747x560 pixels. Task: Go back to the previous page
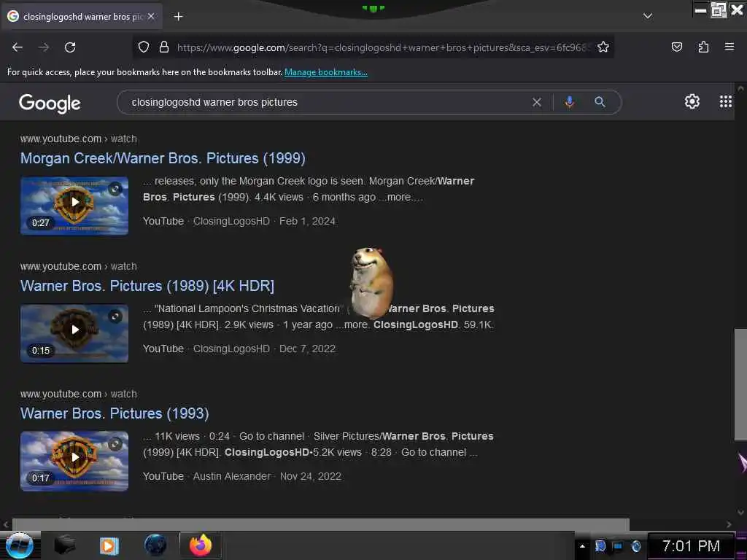coord(18,47)
